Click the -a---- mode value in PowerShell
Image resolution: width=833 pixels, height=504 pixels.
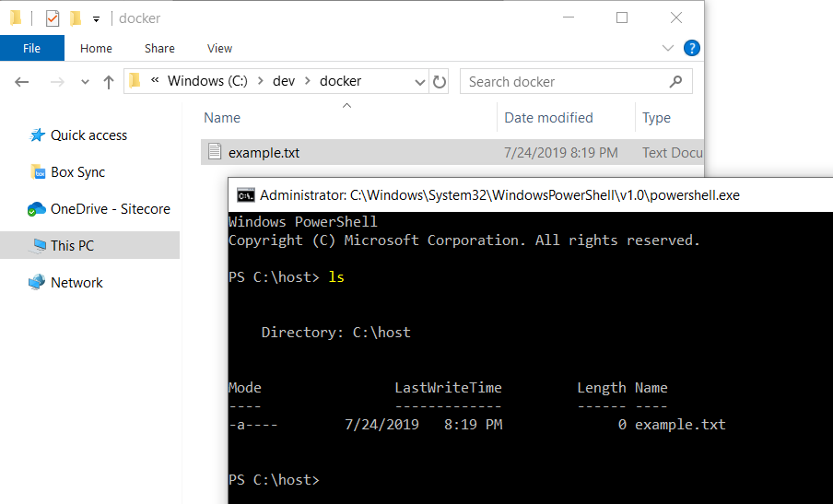252,425
